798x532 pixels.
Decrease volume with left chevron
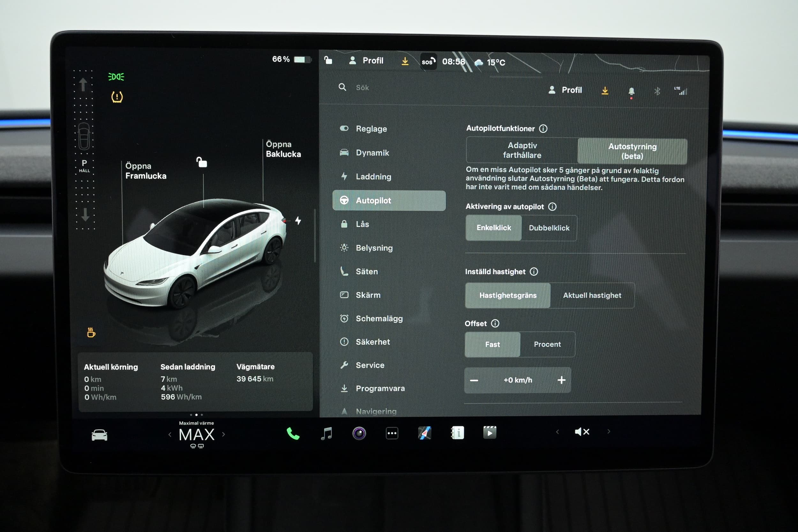(557, 432)
